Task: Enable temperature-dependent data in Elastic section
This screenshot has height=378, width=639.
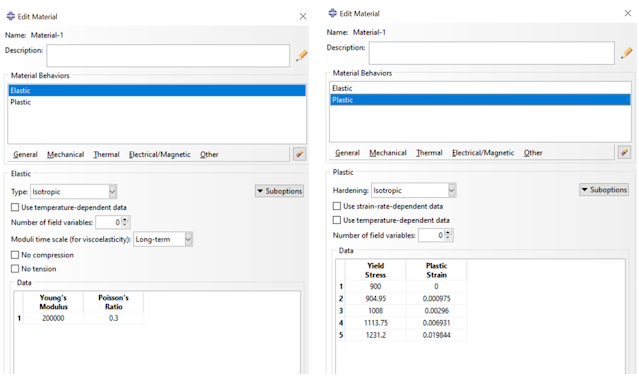Action: pos(15,207)
